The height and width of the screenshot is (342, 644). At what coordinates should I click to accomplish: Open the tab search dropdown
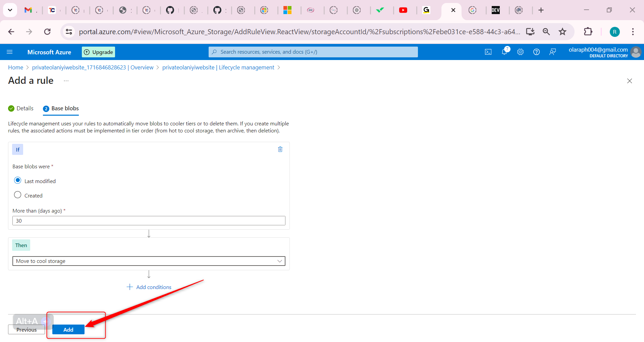point(10,10)
